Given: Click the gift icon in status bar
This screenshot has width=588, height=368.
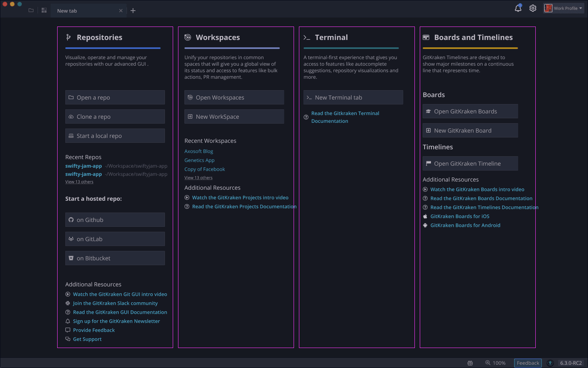Looking at the screenshot, I should 470,363.
